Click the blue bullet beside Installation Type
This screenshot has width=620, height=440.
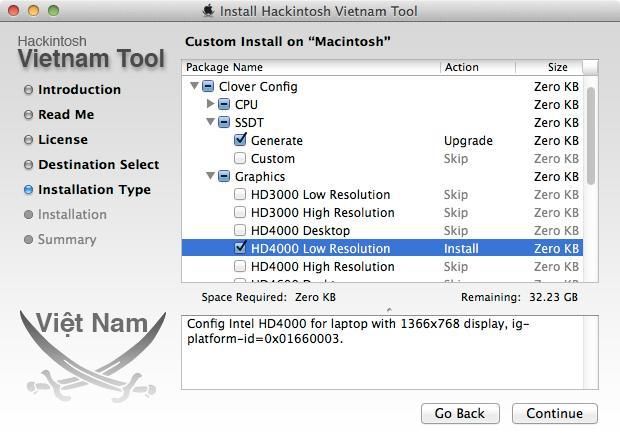pyautogui.click(x=28, y=190)
